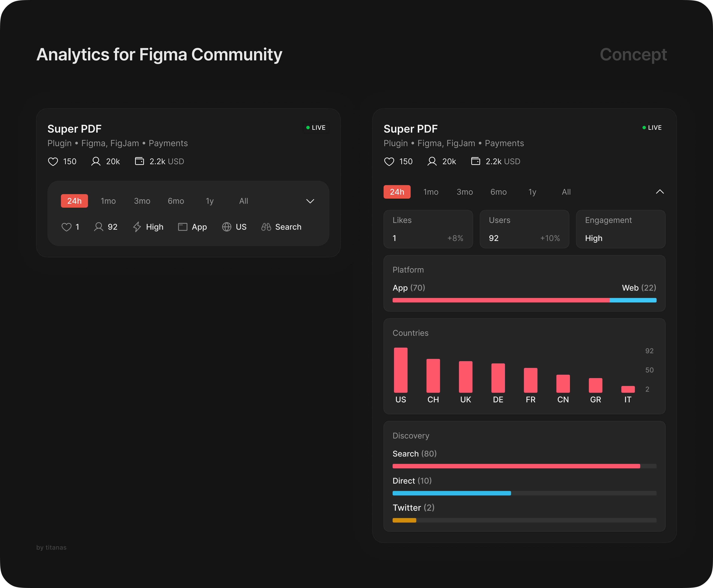This screenshot has height=588, width=713.
Task: Click the US bar in Countries chart
Action: coord(400,370)
